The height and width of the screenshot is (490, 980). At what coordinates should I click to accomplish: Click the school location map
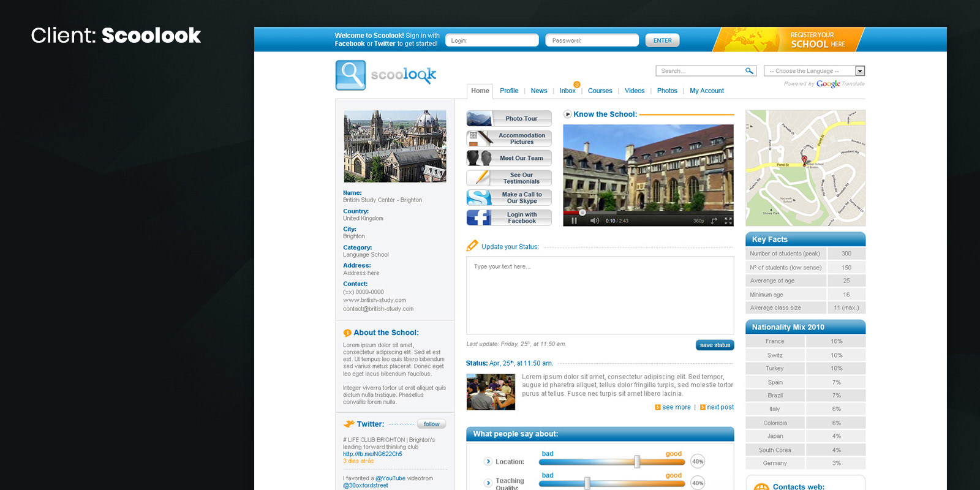click(805, 168)
